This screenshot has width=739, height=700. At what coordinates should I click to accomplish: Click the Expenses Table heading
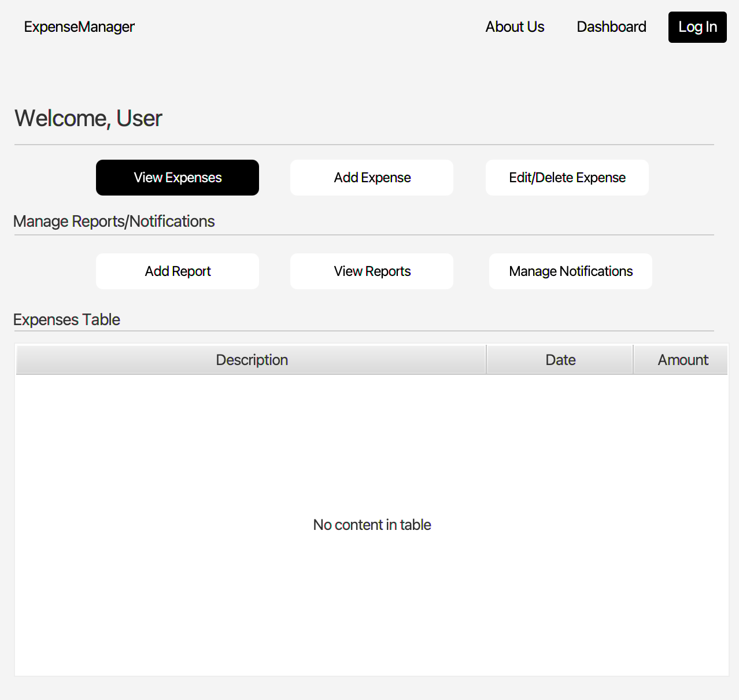coord(66,319)
